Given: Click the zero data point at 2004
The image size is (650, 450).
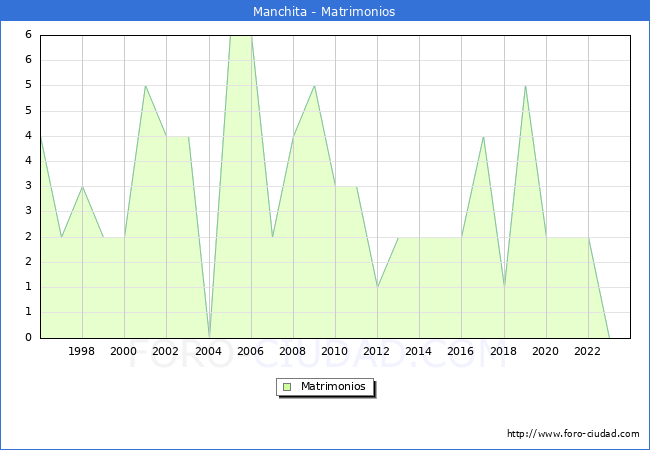Looking at the screenshot, I should (209, 337).
